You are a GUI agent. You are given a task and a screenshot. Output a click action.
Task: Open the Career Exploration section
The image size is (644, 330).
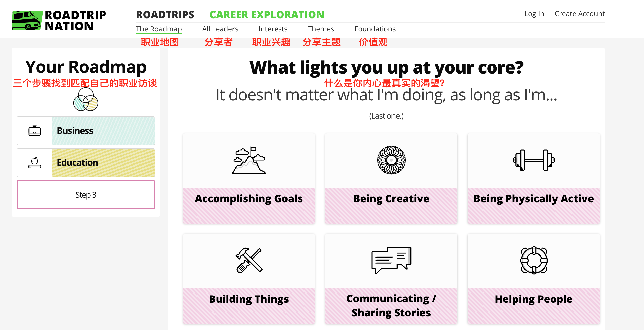point(267,15)
